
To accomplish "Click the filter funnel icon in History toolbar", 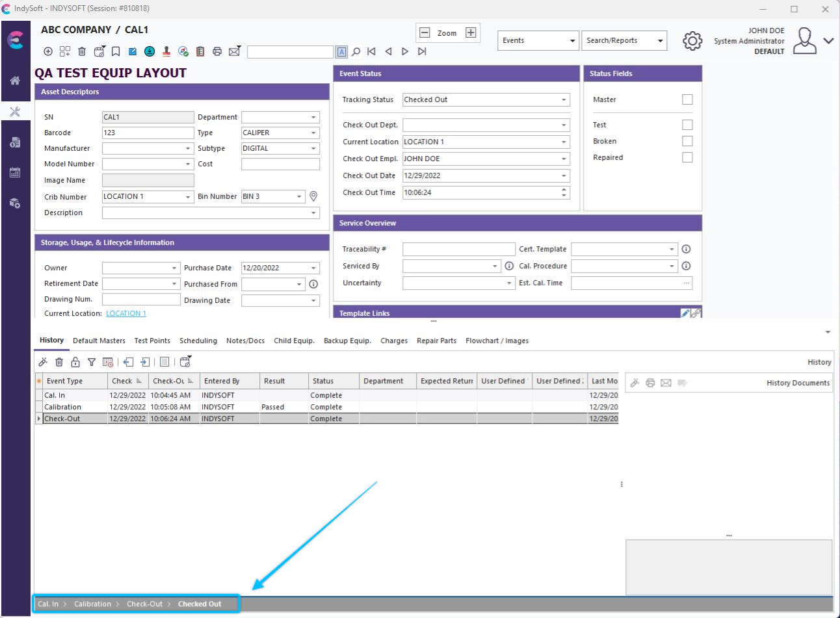I will point(92,362).
